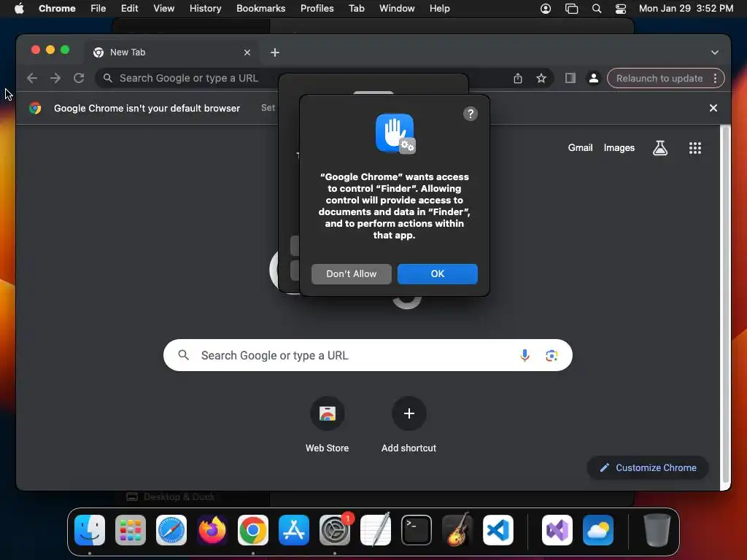Screen dimensions: 747x560
Task: Dismiss the default browser infobar
Action: click(x=713, y=108)
